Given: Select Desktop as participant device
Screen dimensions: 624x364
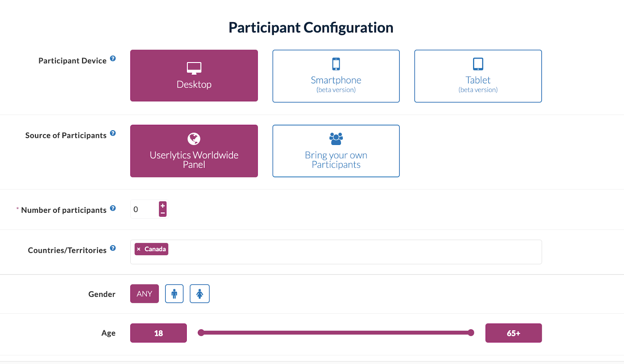Looking at the screenshot, I should coord(194,76).
